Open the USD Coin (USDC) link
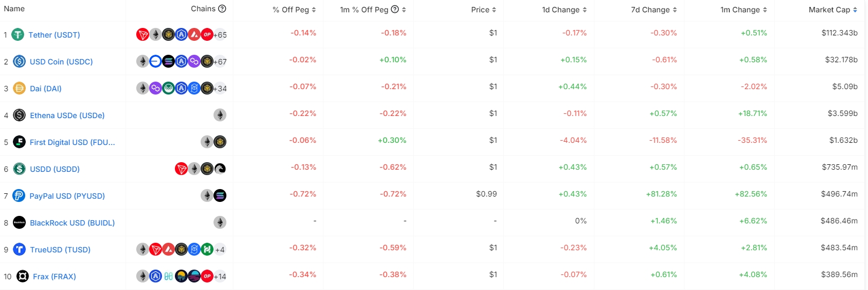Viewport: 868px width, 290px height. tap(61, 62)
